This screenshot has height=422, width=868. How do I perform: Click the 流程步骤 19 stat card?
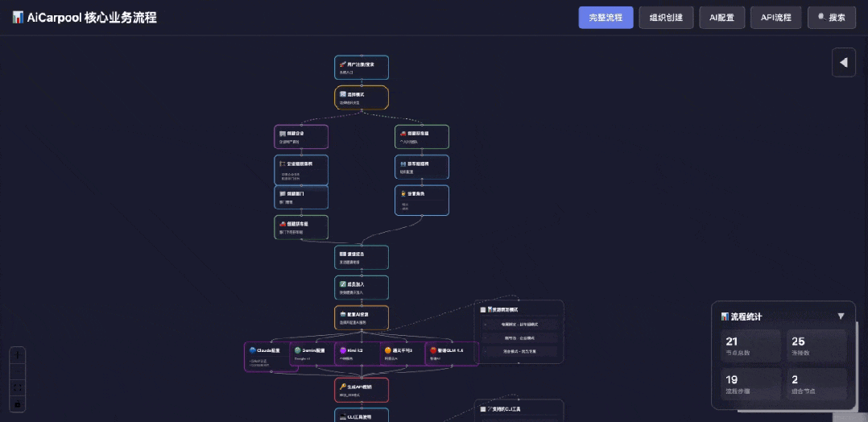[750, 384]
